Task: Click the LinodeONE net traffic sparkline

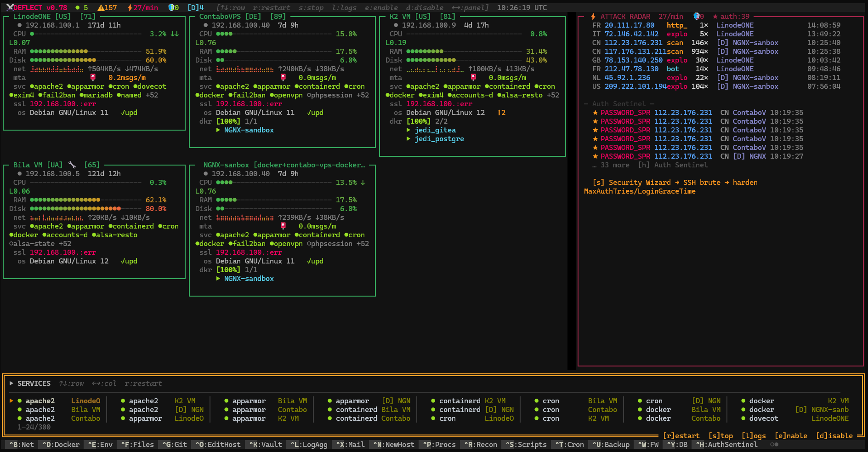Action: tap(57, 69)
